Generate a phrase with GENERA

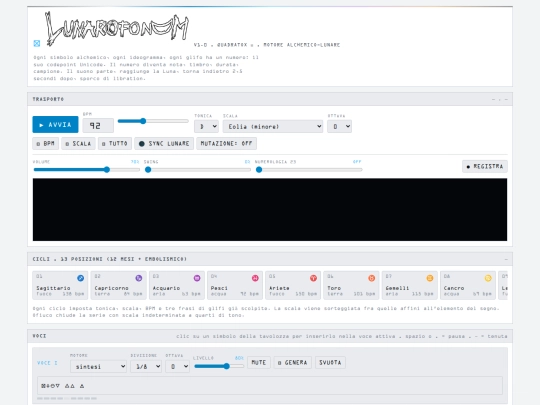(293, 363)
